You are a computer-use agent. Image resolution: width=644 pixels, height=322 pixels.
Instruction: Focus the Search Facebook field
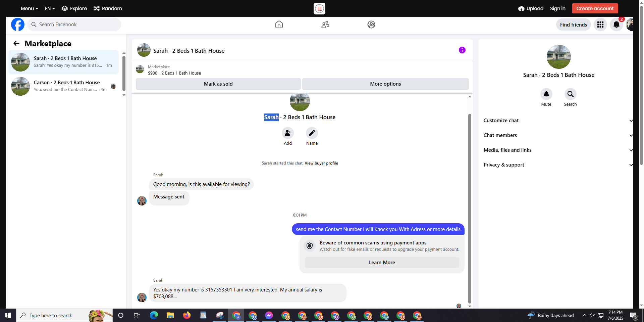click(x=74, y=25)
